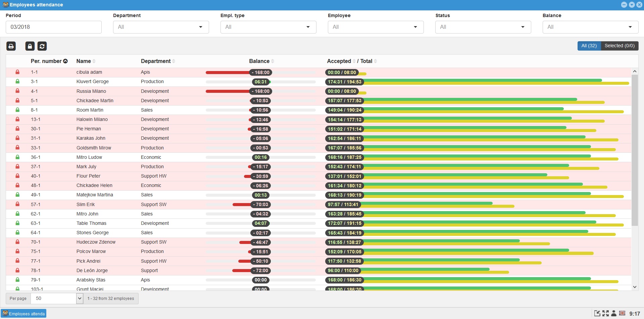
Task: Click Kluvert Geroge's accepted/total progress bar
Action: [477, 82]
